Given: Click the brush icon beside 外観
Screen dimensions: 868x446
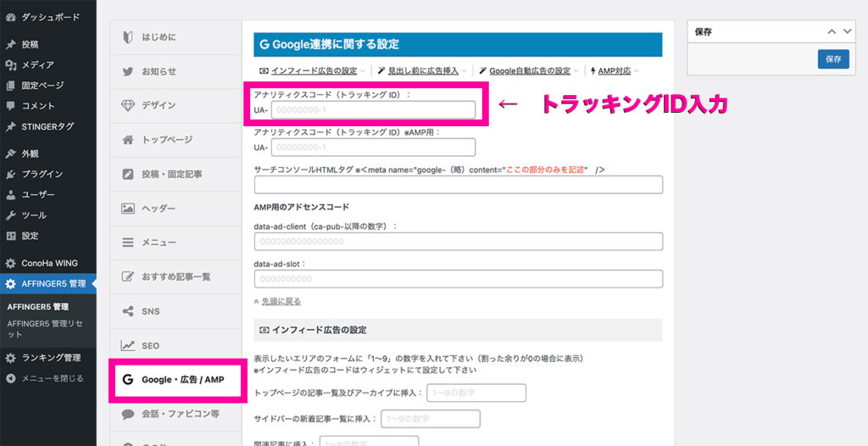Looking at the screenshot, I should click(x=10, y=153).
